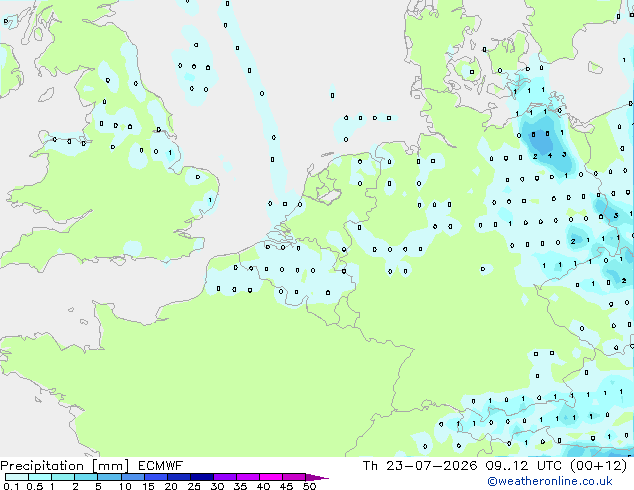
Task: Pick the 2–5 mm legend color swatch
Action: click(x=86, y=477)
